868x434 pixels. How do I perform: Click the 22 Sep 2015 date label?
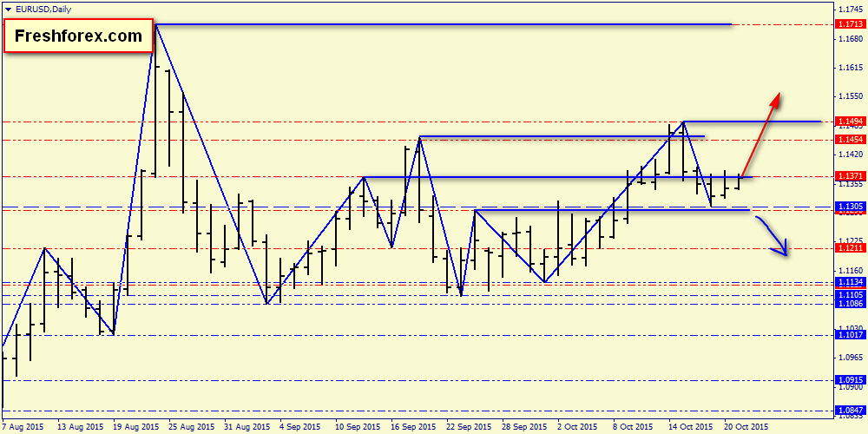pos(470,427)
